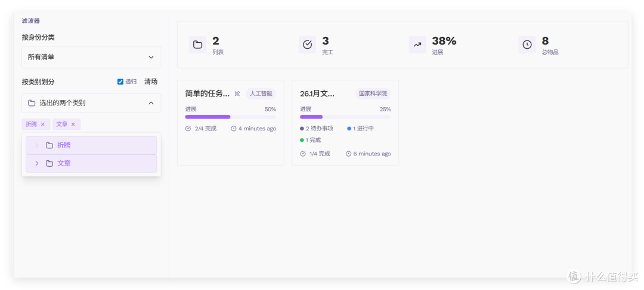The image size is (644, 290).
Task: Remove the 文章 filter tag via its X
Action: 73,124
